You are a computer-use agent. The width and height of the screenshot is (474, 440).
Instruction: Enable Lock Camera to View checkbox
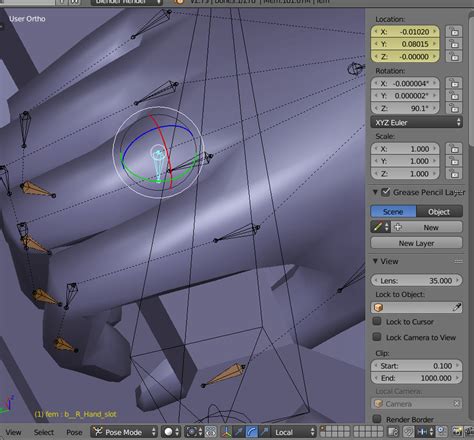[x=377, y=337]
